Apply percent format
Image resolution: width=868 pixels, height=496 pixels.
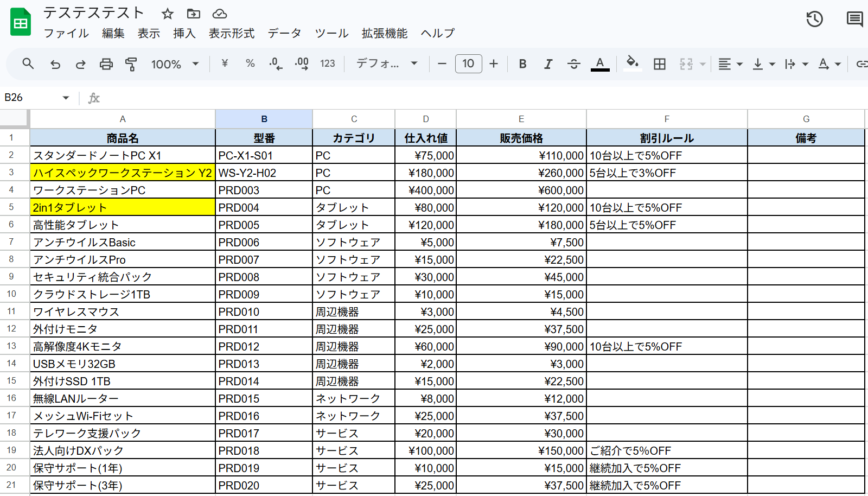250,63
